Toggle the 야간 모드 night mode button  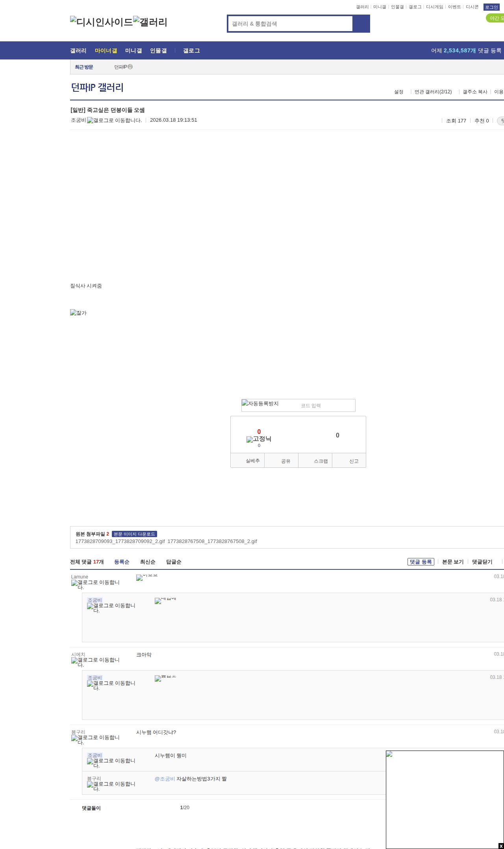495,18
